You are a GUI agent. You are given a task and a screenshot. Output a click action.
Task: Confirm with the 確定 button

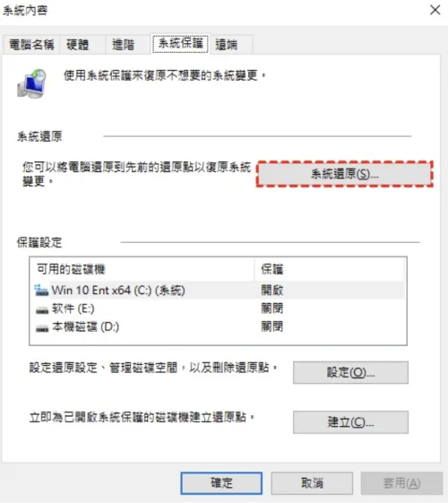click(221, 482)
